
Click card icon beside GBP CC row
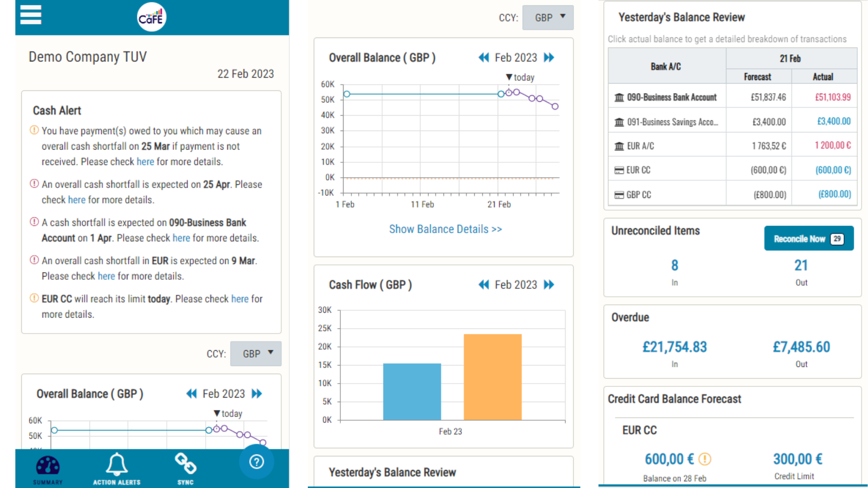(x=619, y=195)
